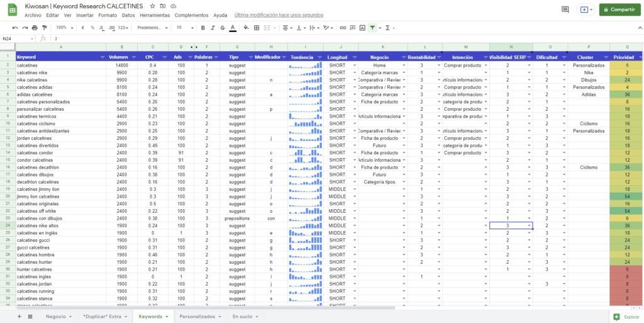Open the present/upload icon button
Viewport: 644px width, 323px height.
[586, 9]
